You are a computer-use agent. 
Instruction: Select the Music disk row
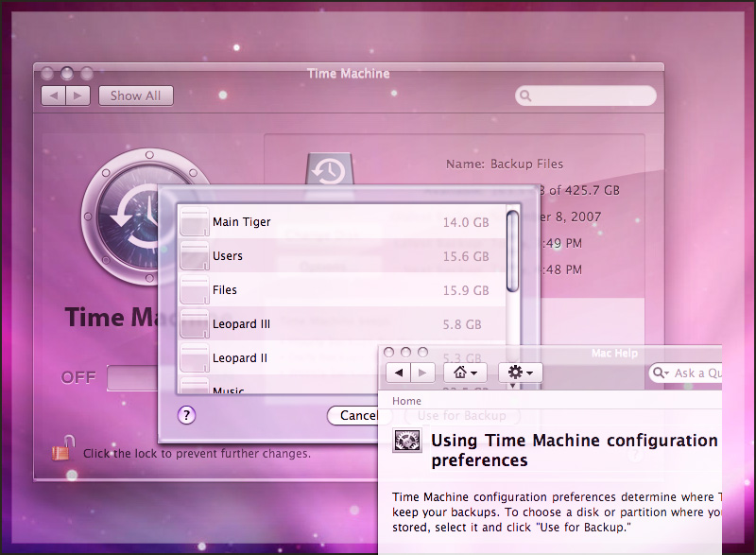click(x=279, y=385)
